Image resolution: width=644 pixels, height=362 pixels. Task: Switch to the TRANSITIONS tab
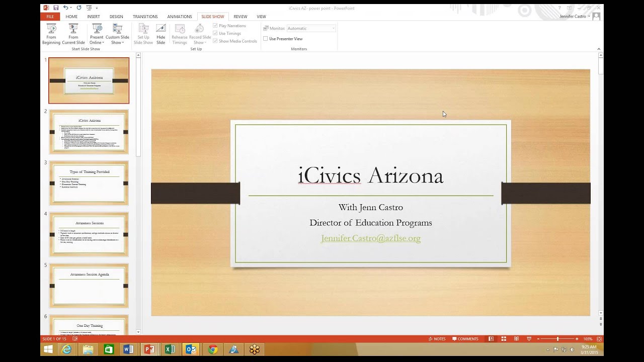coord(145,17)
